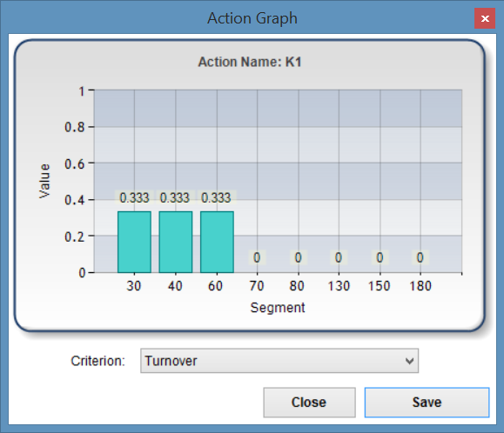
Task: Click the 0.333 label above segment 30
Action: [134, 197]
